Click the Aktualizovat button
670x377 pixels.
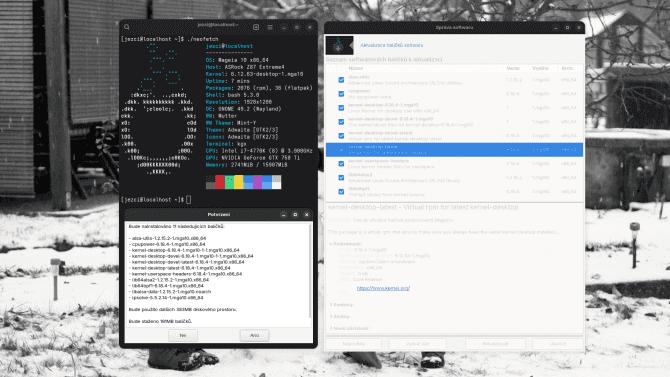pos(495,344)
